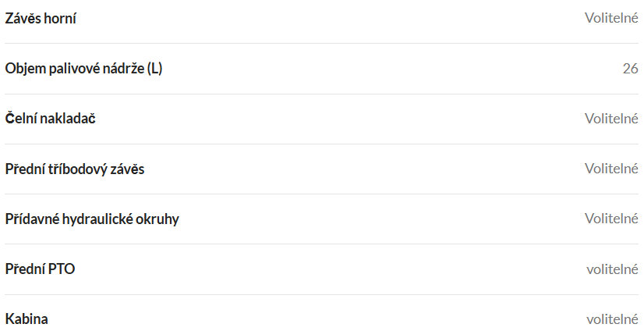Click the 'Závěs horní' row label

[x=41, y=18]
